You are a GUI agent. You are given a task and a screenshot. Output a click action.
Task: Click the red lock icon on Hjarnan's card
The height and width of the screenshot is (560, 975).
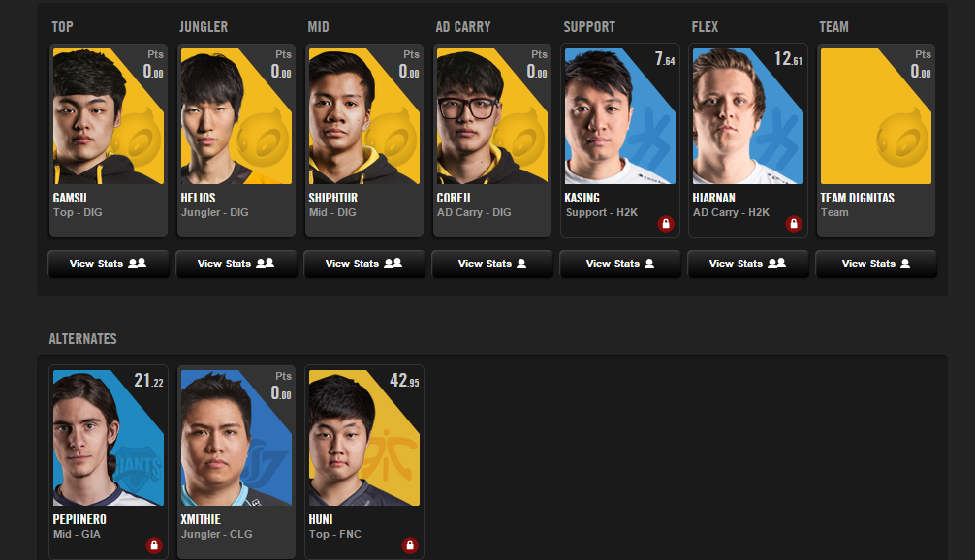tap(794, 224)
